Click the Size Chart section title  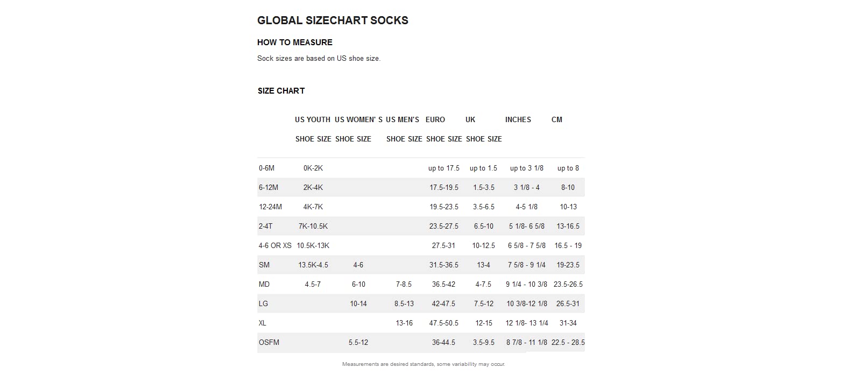(281, 91)
